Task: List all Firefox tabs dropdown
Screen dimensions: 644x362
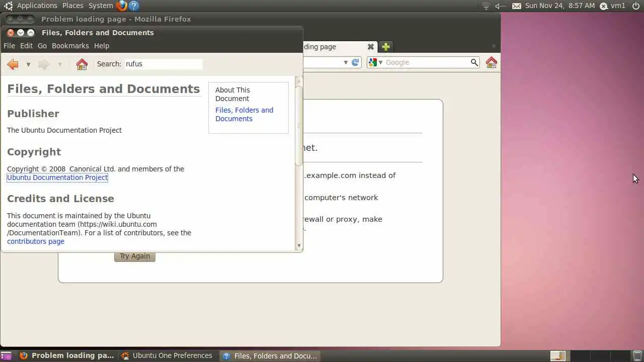Action: pos(494,47)
